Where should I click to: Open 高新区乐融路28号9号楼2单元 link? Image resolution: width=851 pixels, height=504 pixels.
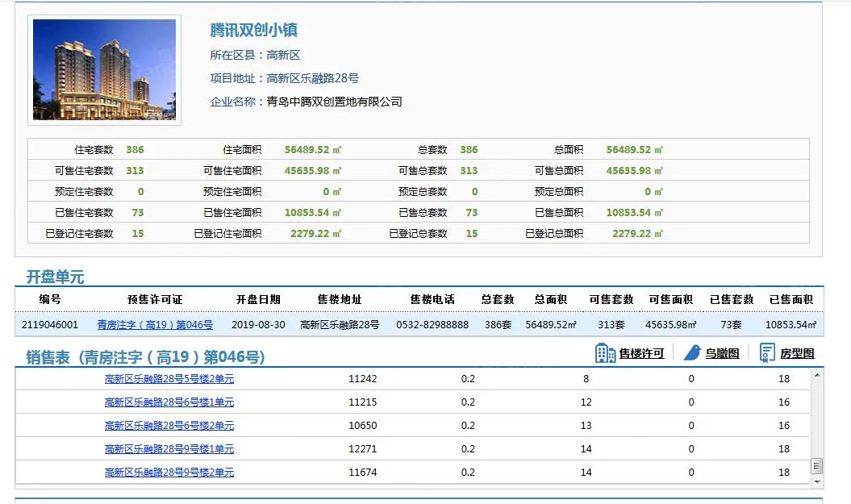[169, 472]
